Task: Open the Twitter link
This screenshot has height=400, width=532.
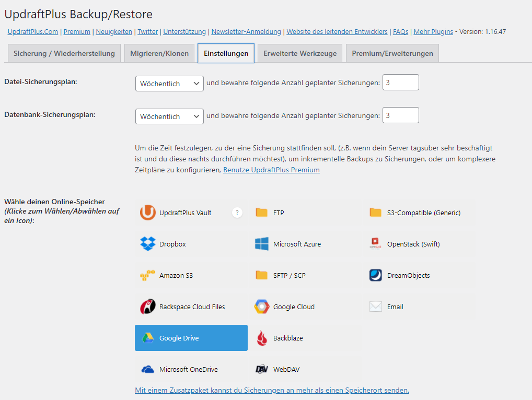Action: (x=147, y=31)
